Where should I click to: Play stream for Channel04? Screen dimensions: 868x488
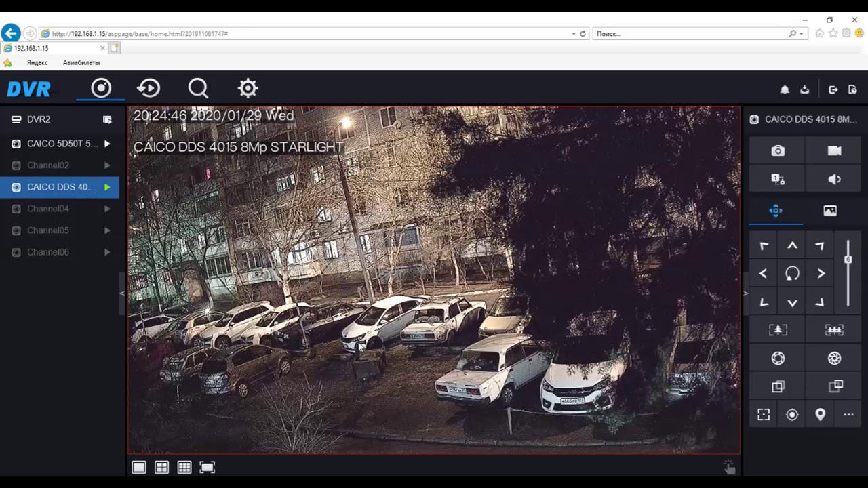[107, 209]
